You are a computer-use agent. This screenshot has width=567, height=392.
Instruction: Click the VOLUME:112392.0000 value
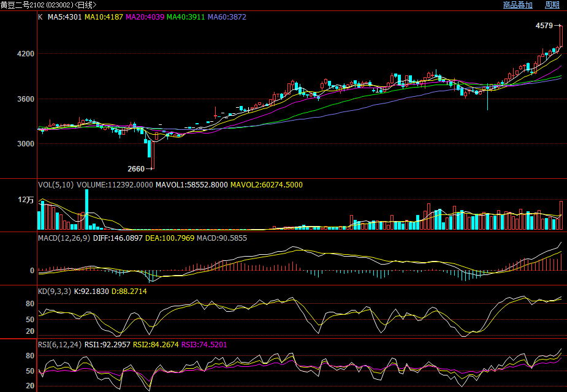pyautogui.click(x=115, y=185)
